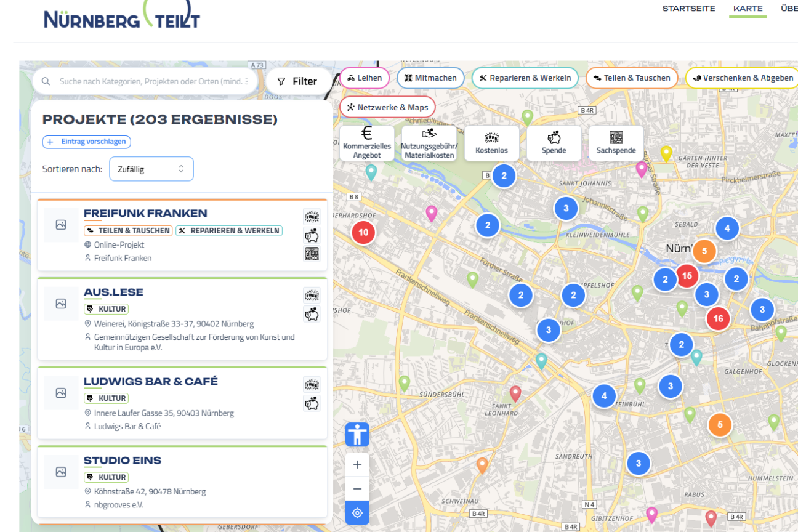Select the Kommerzielles Angebot euro icon
Viewport: 798px width, 532px height.
pos(366,135)
